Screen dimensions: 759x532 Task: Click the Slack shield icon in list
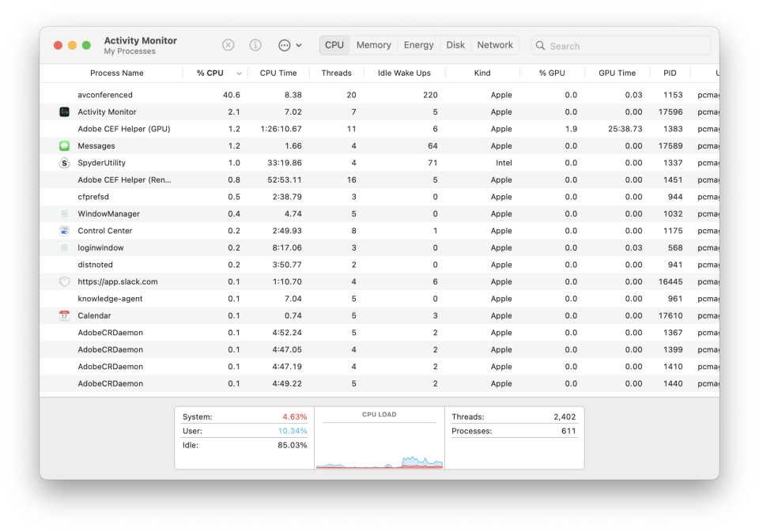pyautogui.click(x=65, y=281)
